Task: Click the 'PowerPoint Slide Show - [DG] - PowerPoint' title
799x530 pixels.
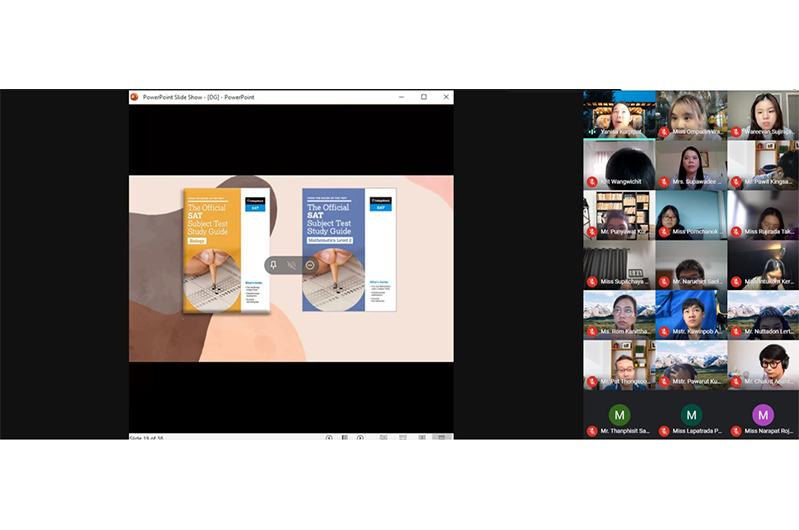Action: tap(198, 97)
